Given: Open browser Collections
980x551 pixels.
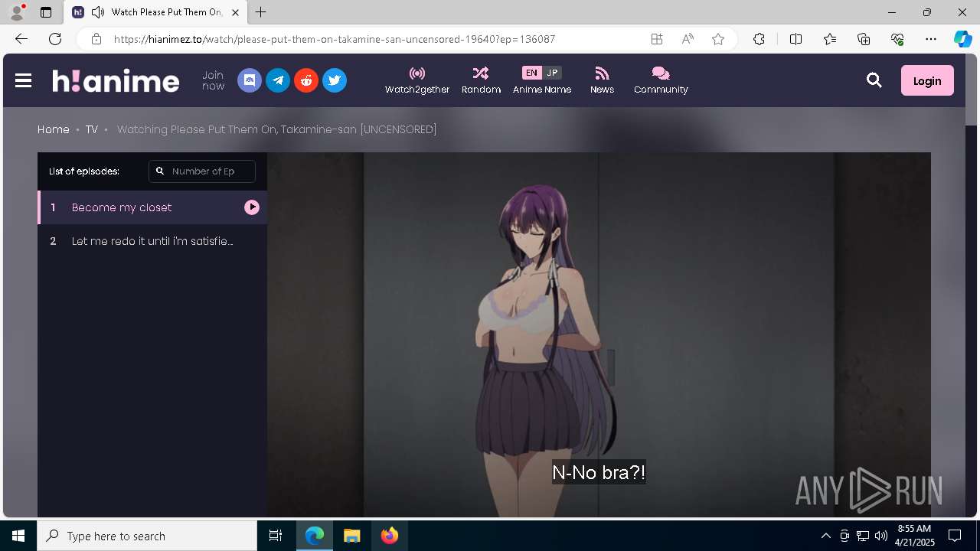Looking at the screenshot, I should coord(864,39).
